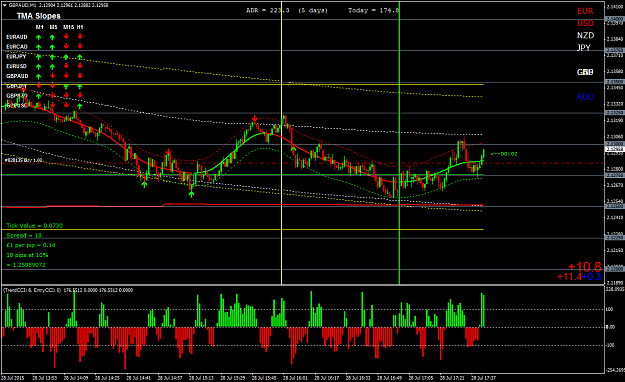Click the TMA Slopes title
625x382 pixels.
coord(39,16)
